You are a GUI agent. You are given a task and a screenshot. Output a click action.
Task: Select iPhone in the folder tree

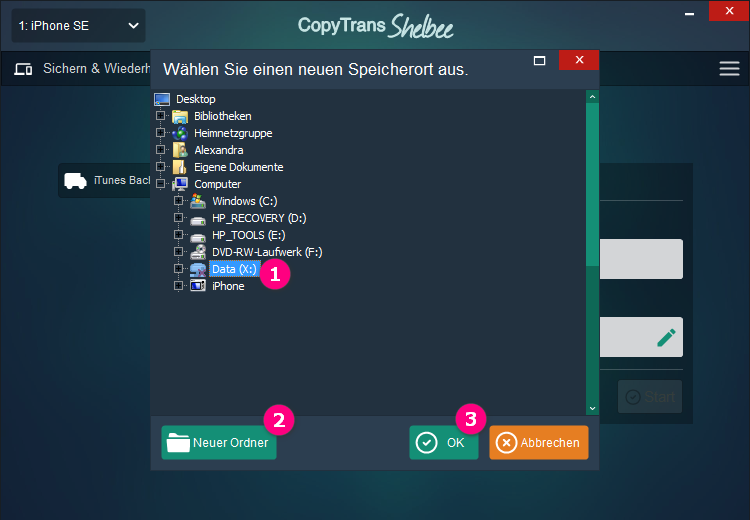click(228, 286)
